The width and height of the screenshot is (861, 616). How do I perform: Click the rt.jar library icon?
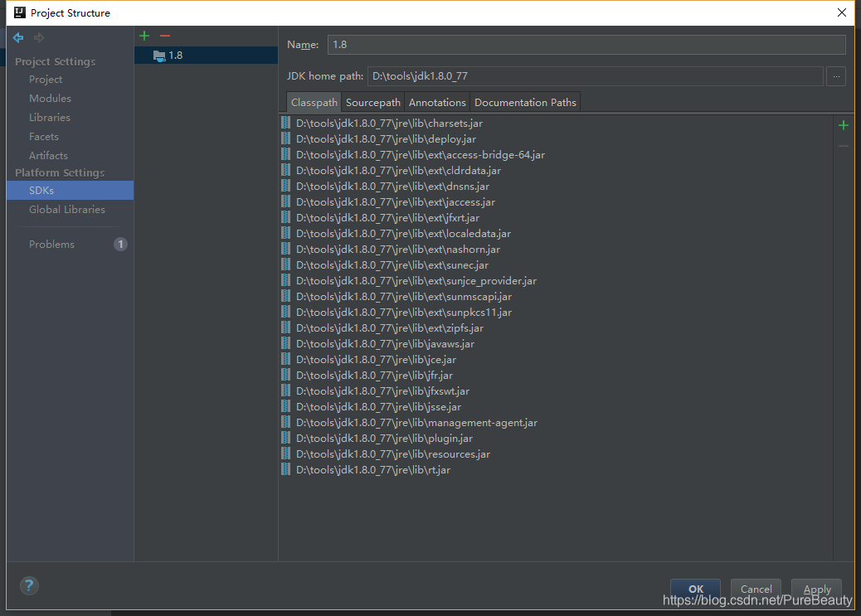pos(285,469)
